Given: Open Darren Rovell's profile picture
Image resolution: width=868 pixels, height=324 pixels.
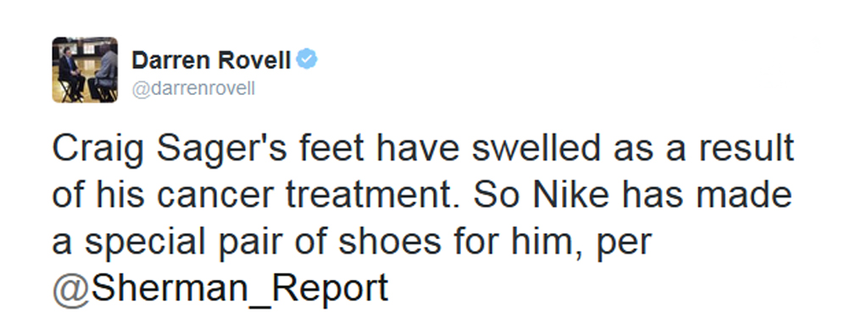Looking at the screenshot, I should (85, 70).
